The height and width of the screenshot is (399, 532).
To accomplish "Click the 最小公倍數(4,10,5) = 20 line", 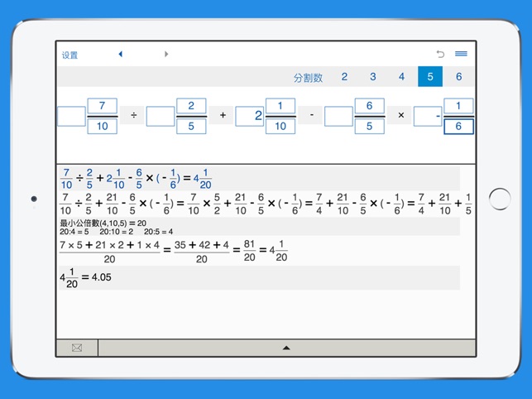I will click(x=103, y=224).
